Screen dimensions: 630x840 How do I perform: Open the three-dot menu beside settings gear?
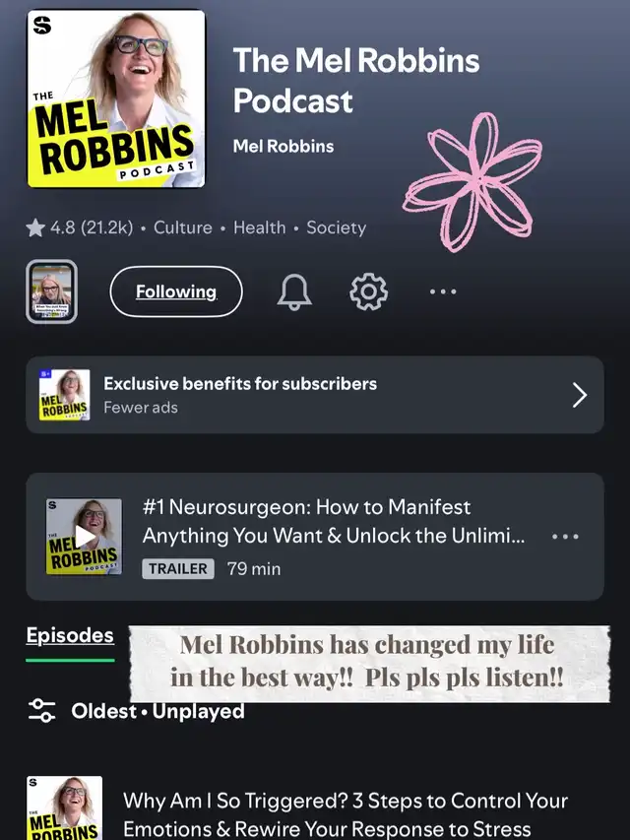(443, 291)
